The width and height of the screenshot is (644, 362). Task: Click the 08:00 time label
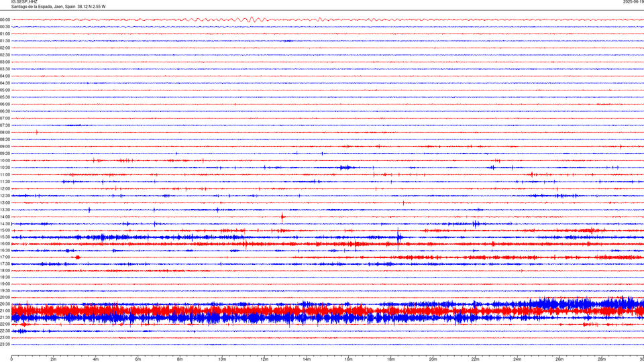point(5,133)
